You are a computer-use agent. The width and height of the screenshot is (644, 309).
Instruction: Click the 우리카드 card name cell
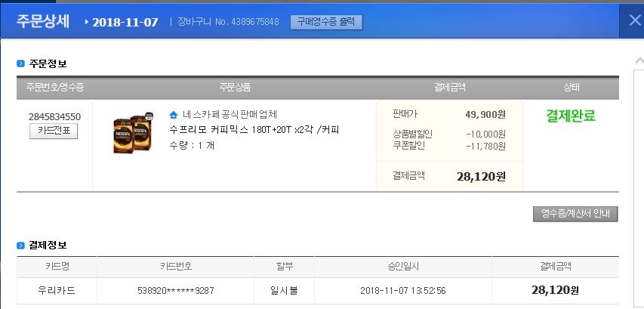tap(57, 290)
